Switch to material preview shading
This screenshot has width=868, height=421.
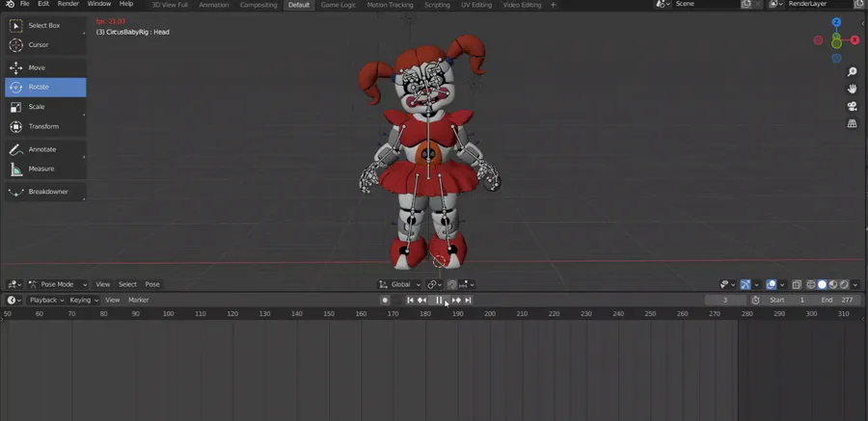point(833,284)
